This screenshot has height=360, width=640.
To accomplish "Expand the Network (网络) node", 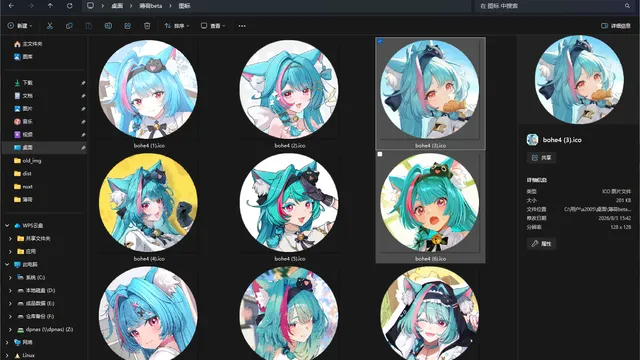I will click(x=7, y=342).
